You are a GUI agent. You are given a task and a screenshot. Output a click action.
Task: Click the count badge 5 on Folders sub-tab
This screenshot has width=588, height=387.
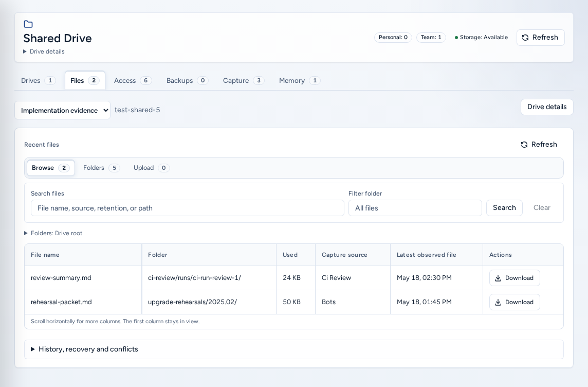(x=115, y=168)
